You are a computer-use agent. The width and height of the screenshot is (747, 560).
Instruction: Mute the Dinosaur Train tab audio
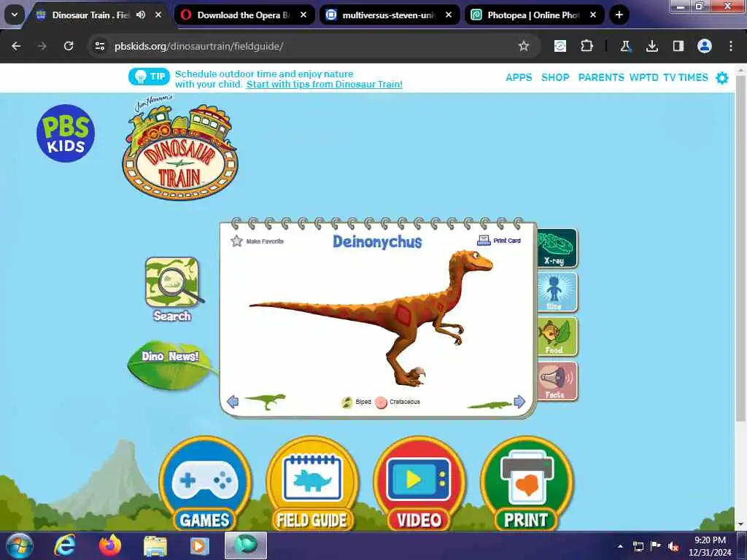[141, 15]
